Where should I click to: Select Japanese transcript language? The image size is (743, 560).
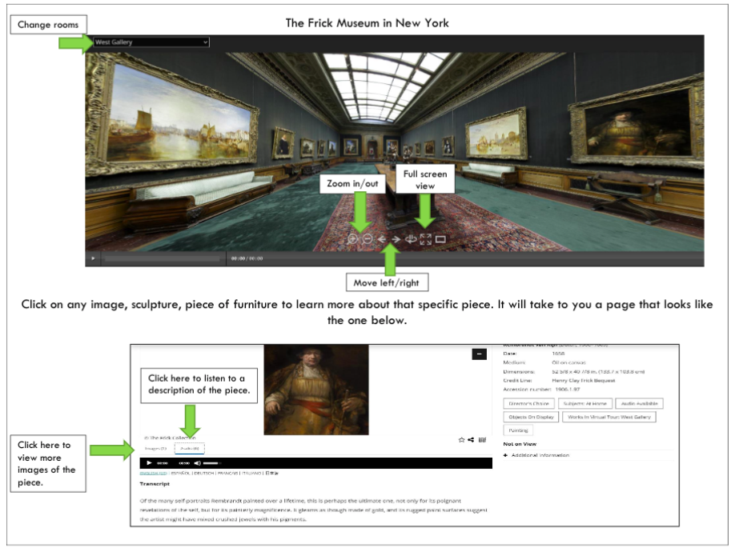[272, 473]
